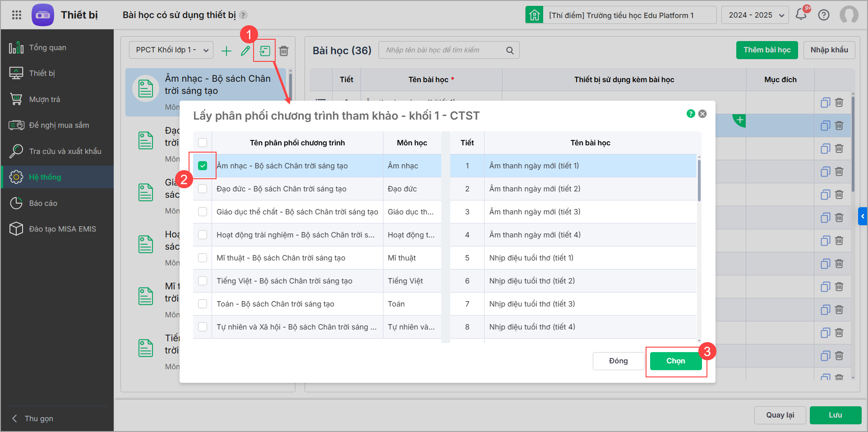Image resolution: width=868 pixels, height=432 pixels.
Task: Click the lesson list vertical scrollbar in dialog
Action: (699, 181)
